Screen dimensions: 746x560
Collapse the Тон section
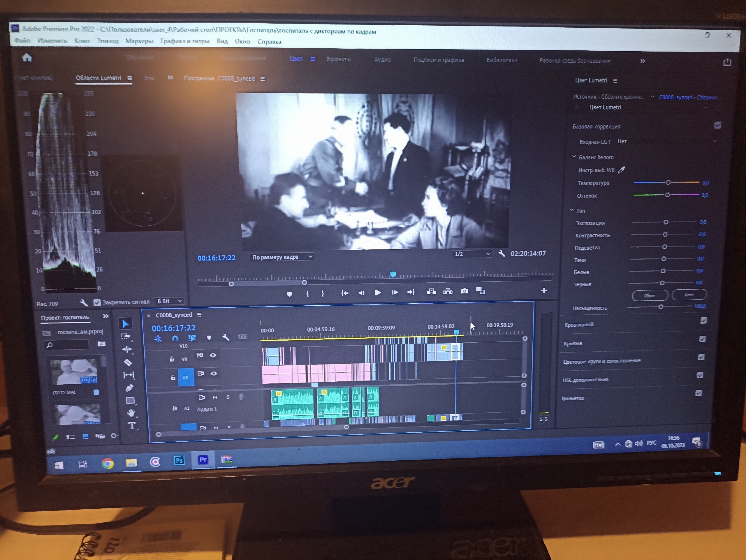[x=572, y=210]
